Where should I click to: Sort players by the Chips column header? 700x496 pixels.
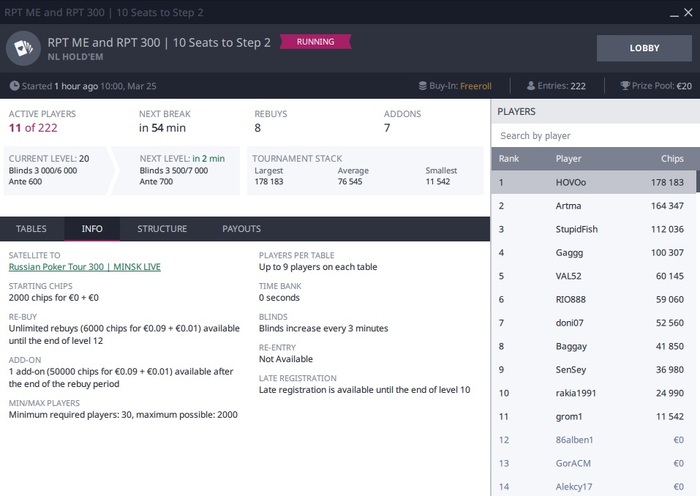tap(672, 158)
